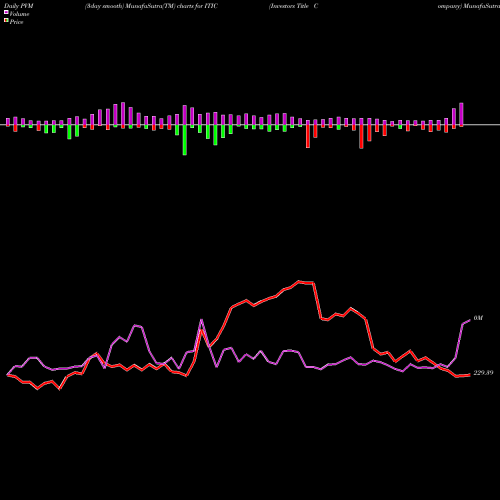Click the 'charts for ITIC' header text

197,6
